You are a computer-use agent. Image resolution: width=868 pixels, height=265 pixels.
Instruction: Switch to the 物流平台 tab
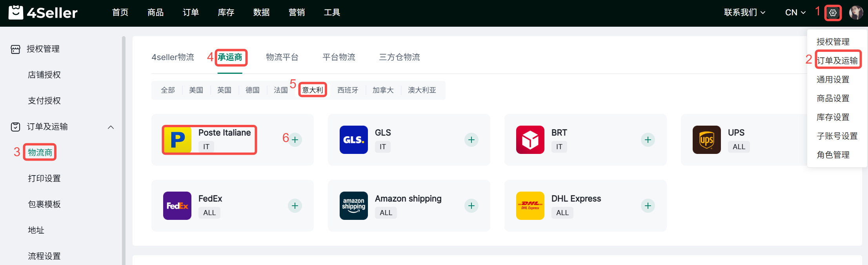[x=282, y=57]
